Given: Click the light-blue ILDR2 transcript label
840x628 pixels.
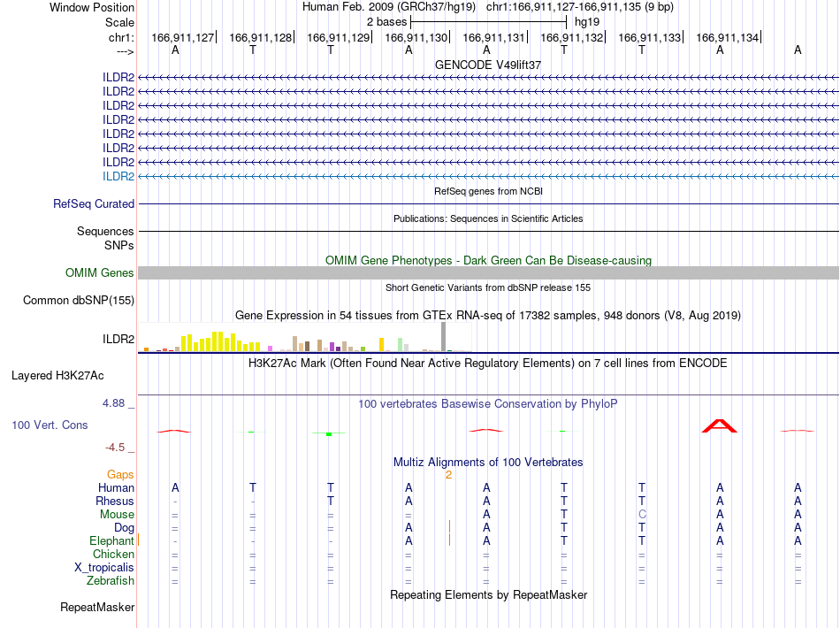Looking at the screenshot, I should pyautogui.click(x=118, y=176).
